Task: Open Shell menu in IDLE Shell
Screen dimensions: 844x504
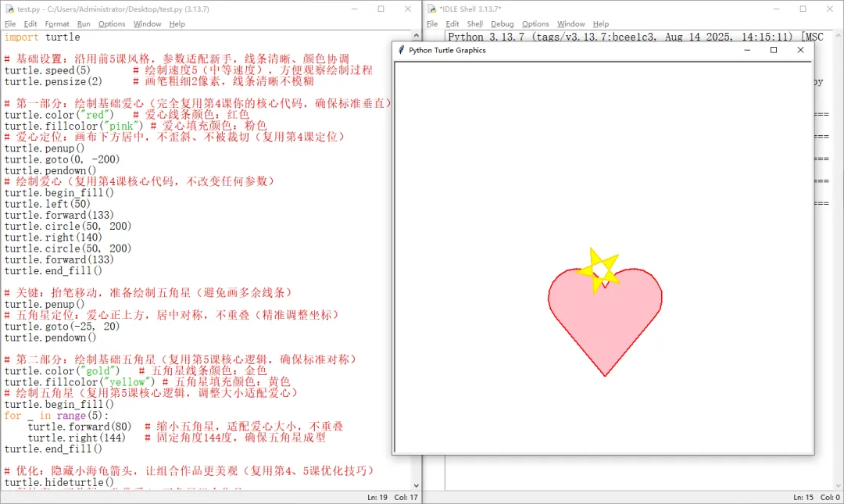Action: 475,23
